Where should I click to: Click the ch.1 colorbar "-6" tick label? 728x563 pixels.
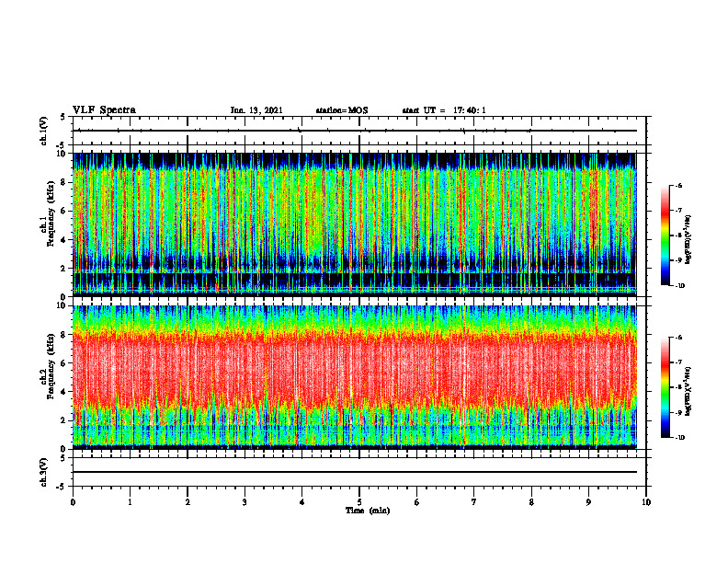click(x=679, y=185)
